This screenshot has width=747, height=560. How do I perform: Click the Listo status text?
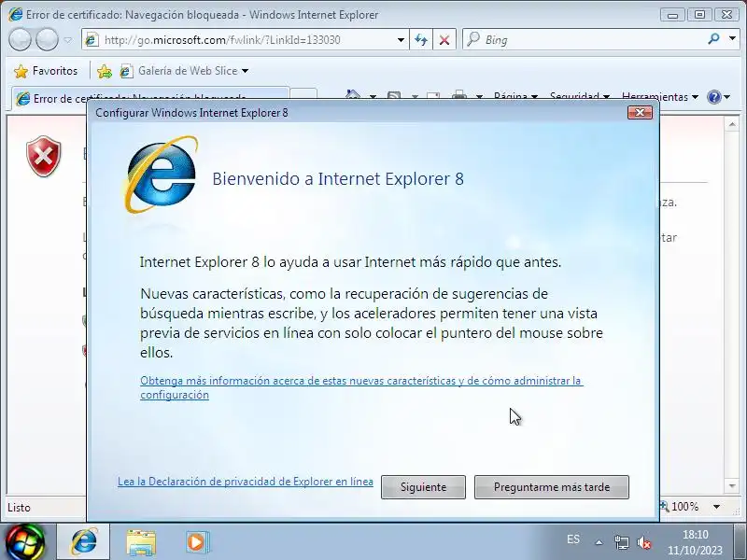coord(19,508)
